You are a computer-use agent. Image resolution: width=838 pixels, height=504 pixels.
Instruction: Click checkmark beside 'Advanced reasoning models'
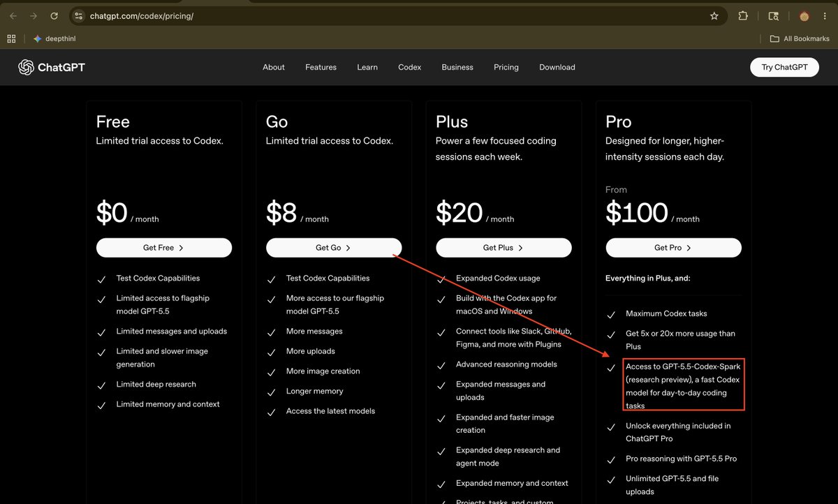point(441,365)
